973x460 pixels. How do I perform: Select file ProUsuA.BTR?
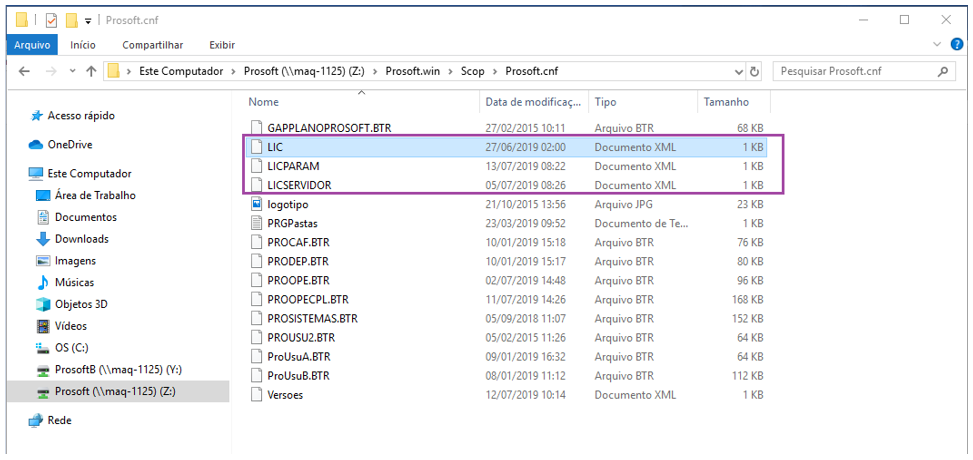pos(298,356)
